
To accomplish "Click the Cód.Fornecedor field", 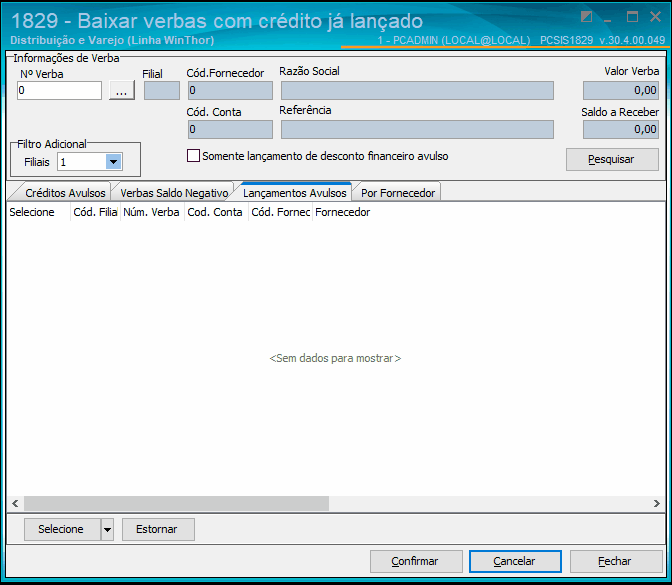I will coord(230,90).
